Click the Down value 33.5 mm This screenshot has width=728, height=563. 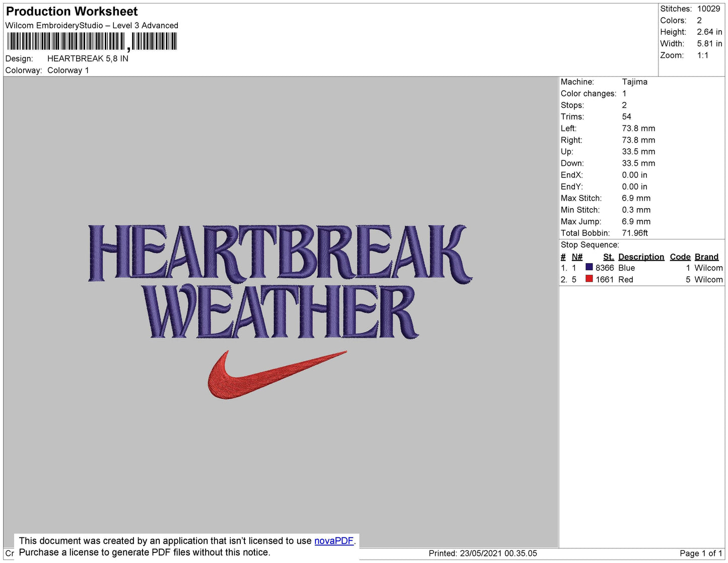click(x=638, y=163)
